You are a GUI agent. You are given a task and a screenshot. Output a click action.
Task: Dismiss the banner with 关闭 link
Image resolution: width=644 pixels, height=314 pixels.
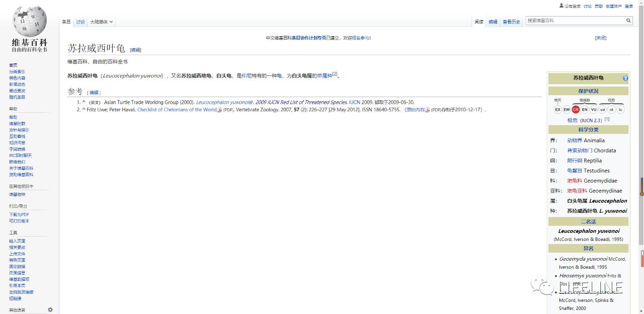pyautogui.click(x=601, y=38)
